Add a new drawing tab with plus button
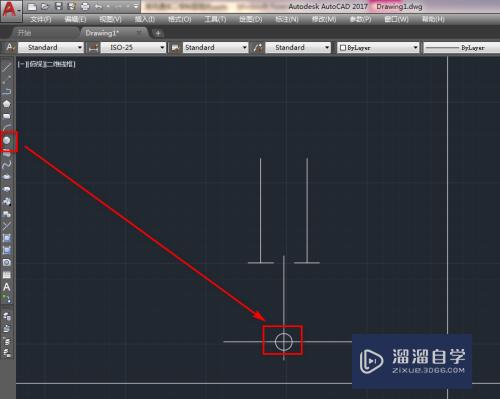The width and height of the screenshot is (500, 399). click(x=158, y=33)
